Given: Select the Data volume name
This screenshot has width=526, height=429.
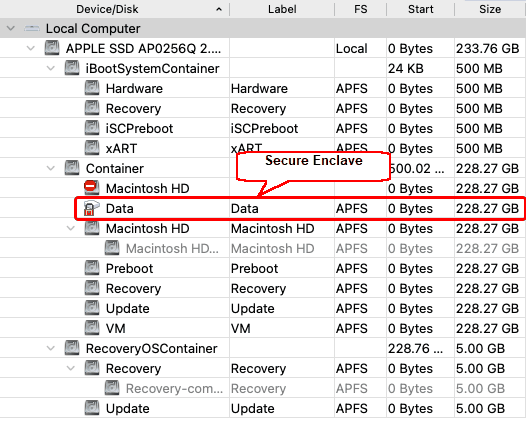Looking at the screenshot, I should (x=120, y=209).
